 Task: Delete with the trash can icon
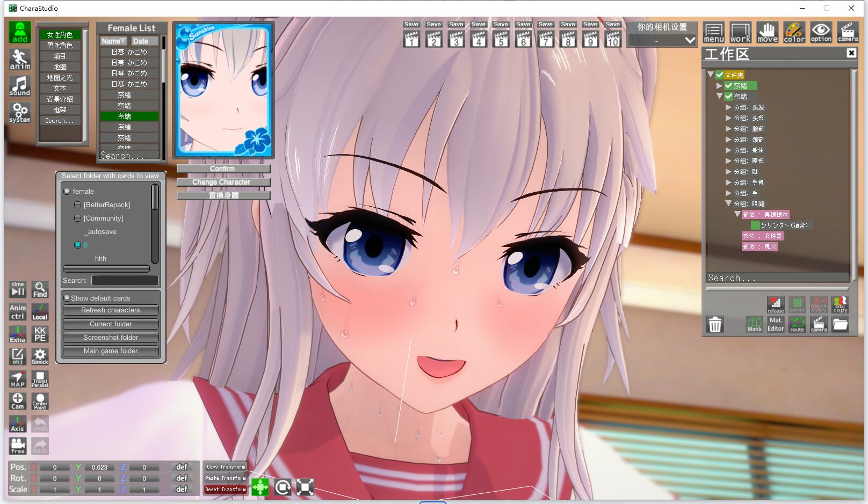[715, 325]
